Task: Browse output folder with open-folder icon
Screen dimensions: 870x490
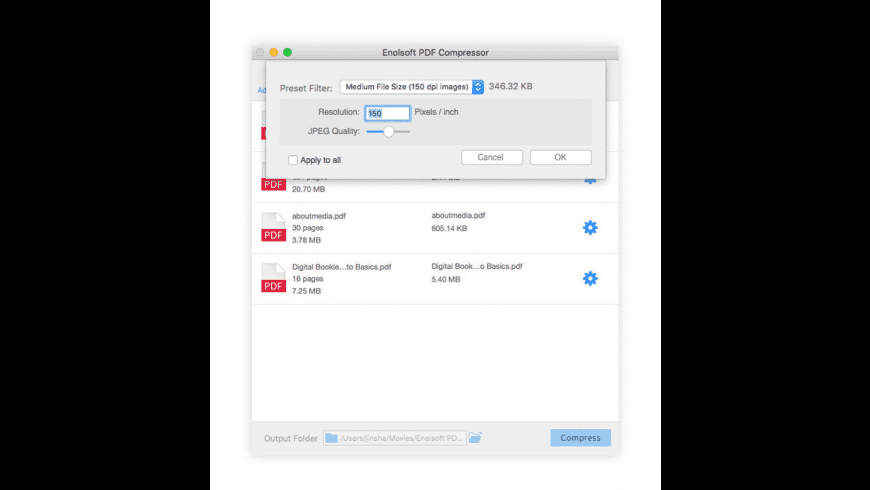Action: click(x=475, y=438)
